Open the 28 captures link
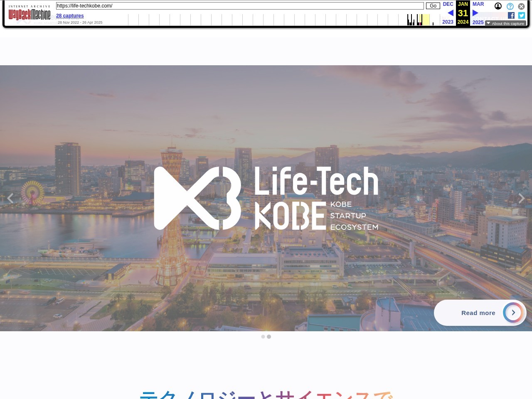Viewport: 532px width, 399px height. (x=70, y=16)
